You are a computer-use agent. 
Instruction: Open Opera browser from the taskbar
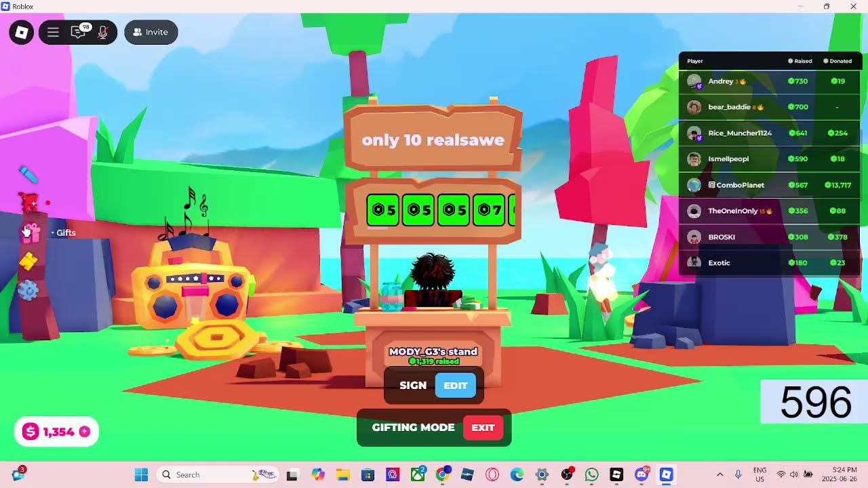click(x=492, y=474)
